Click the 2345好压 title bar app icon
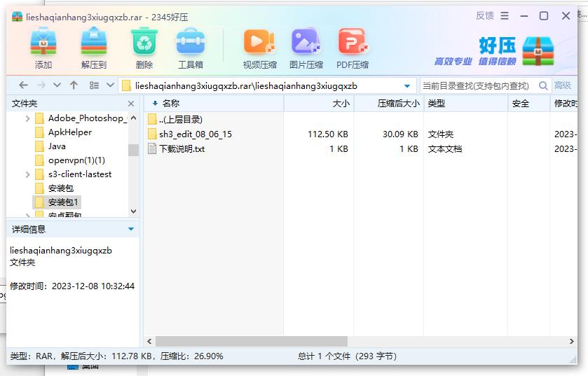Screen dimensions: 588x376 point(17,17)
